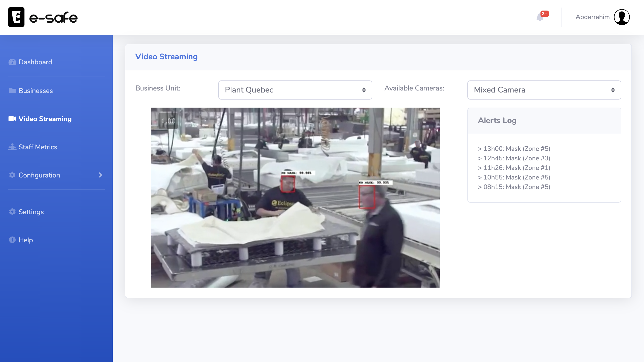Viewport: 644px width, 362px height.
Task: Click the Settings gear icon
Action: (12, 212)
